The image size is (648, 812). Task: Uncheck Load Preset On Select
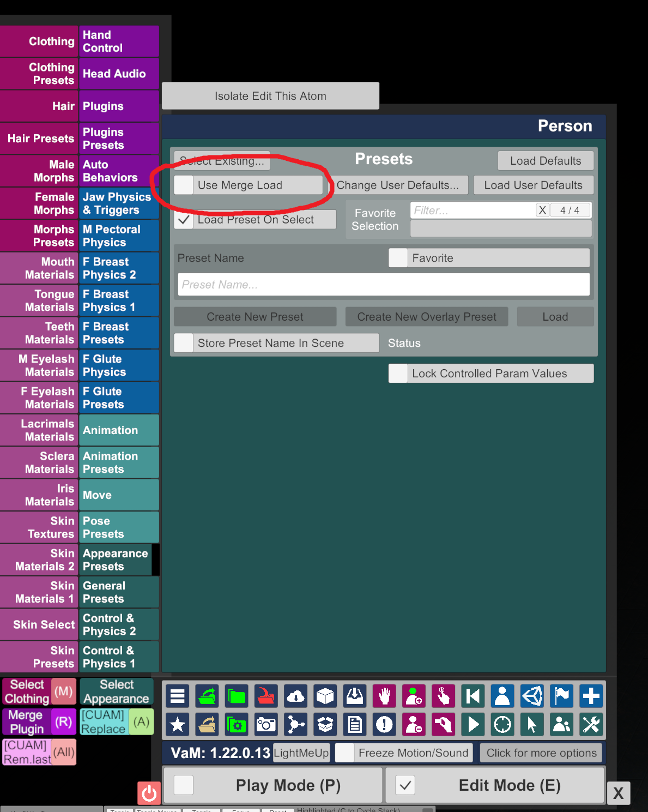coord(184,220)
